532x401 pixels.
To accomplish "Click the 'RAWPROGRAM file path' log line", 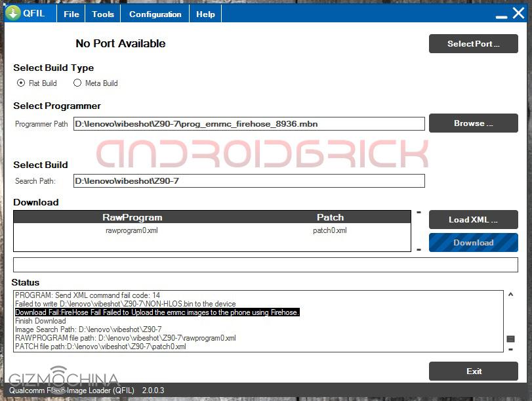I will point(125,338).
